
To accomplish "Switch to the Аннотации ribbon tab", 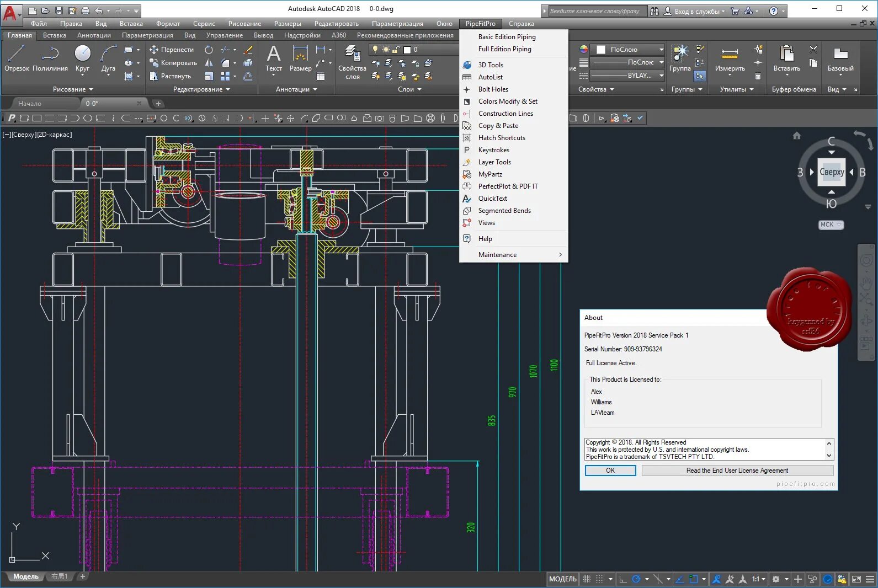I will (x=94, y=35).
